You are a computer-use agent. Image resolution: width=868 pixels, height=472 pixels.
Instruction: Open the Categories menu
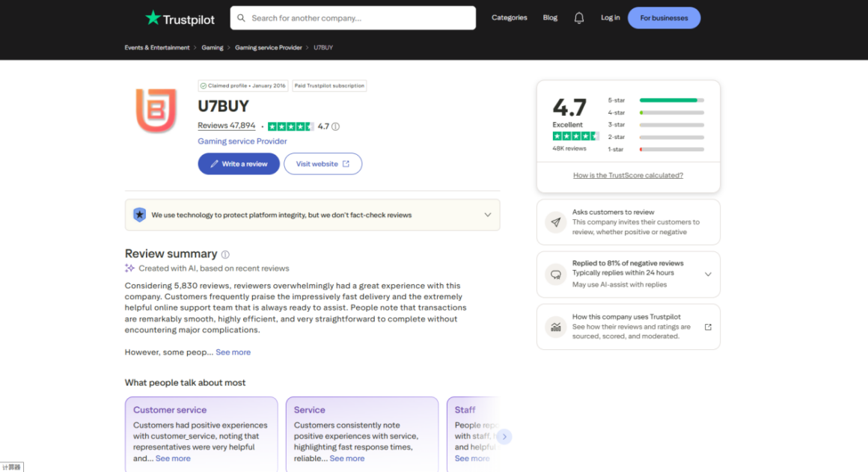[x=510, y=18]
